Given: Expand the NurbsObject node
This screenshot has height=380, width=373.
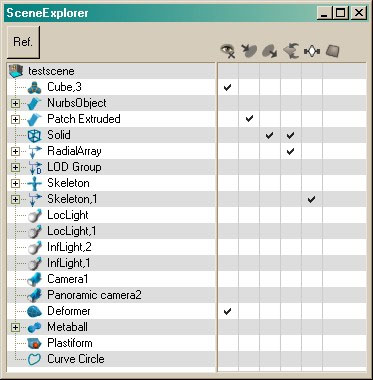Looking at the screenshot, I should 15,103.
